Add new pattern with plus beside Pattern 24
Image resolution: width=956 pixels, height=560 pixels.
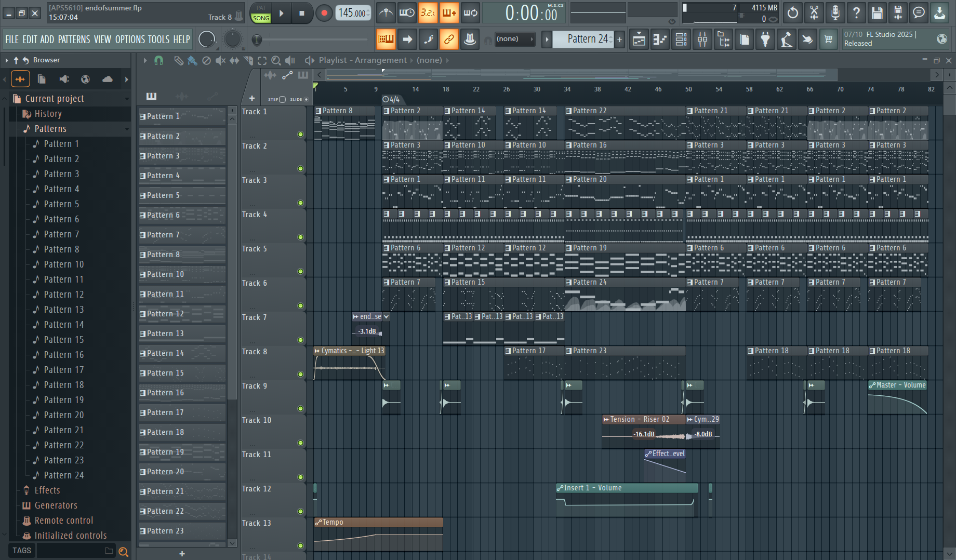[x=619, y=39]
